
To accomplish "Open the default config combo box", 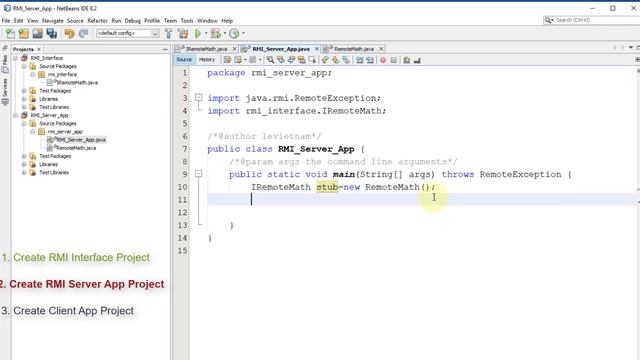I will (128, 33).
